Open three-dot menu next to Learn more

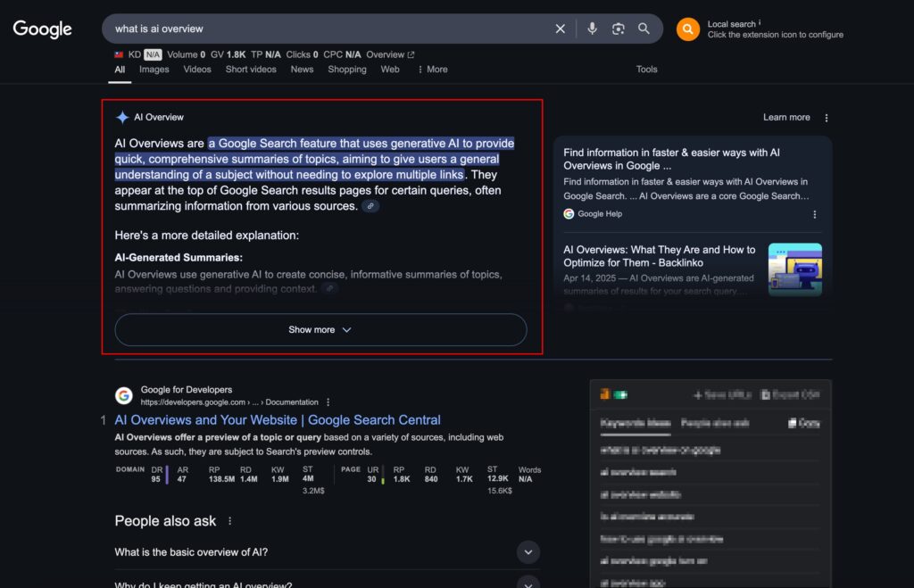[x=826, y=118]
